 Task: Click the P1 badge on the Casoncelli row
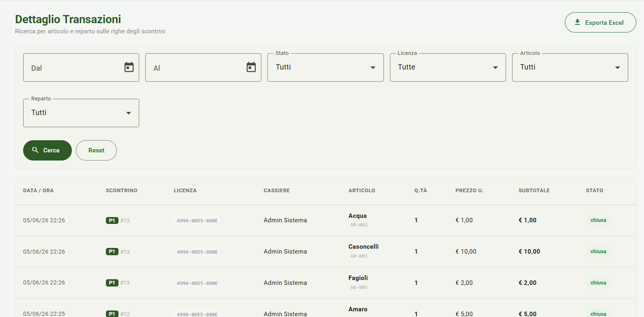pyautogui.click(x=112, y=252)
